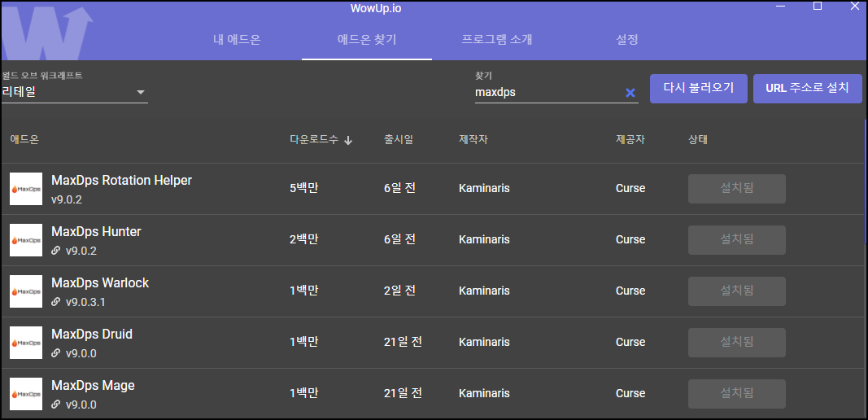This screenshot has height=420, width=868.
Task: Click the URL 주소로 설치 button
Action: pos(807,88)
